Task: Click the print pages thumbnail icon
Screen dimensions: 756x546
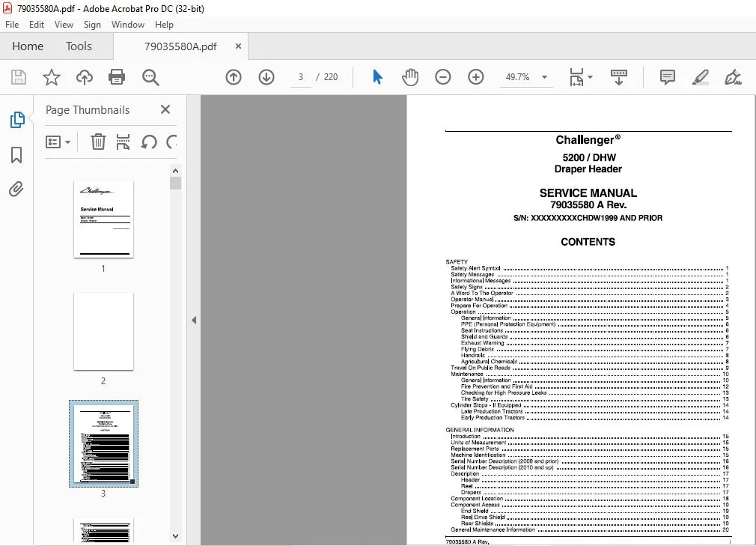Action: (123, 142)
